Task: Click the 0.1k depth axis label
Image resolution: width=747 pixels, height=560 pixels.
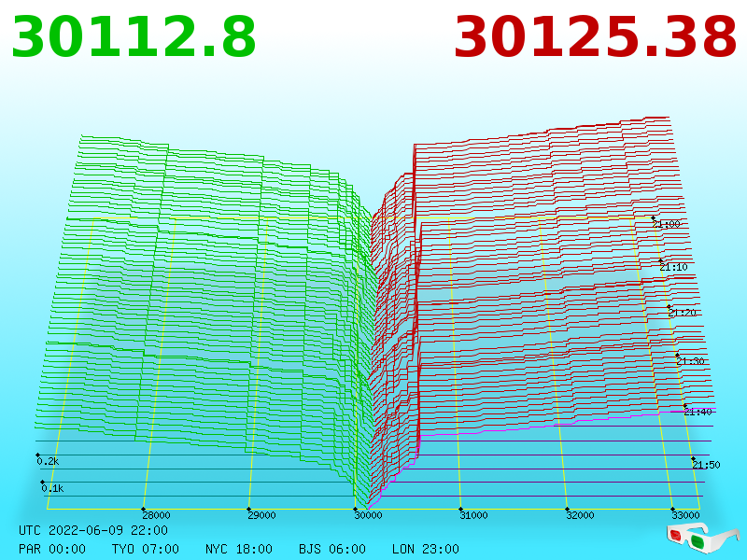Action: click(52, 488)
